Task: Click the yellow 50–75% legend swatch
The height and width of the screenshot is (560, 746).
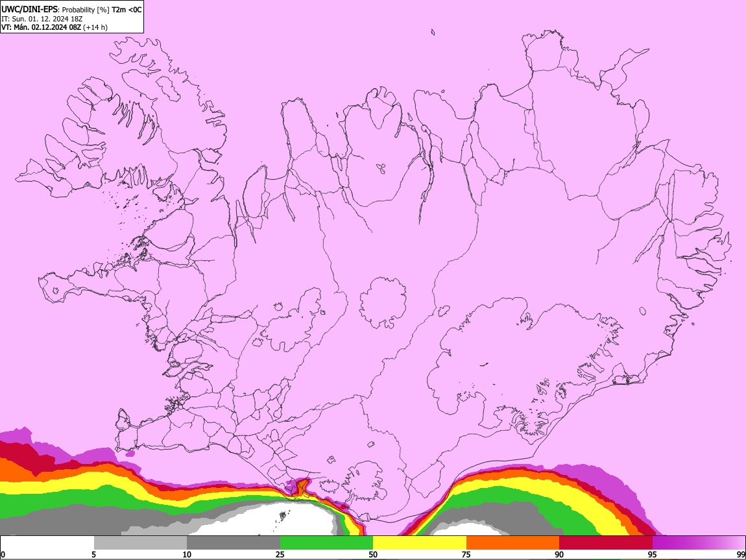Action: 420,543
